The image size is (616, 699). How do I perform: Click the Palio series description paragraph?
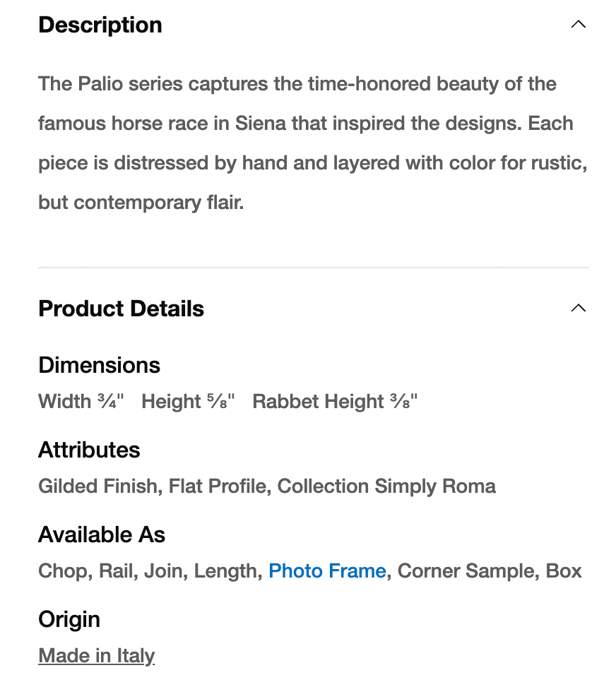(312, 143)
